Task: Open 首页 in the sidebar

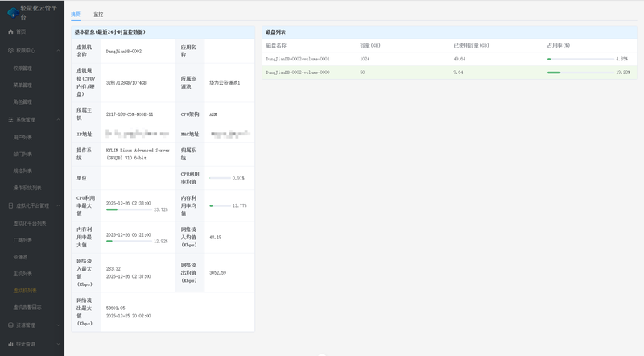Action: [21, 31]
